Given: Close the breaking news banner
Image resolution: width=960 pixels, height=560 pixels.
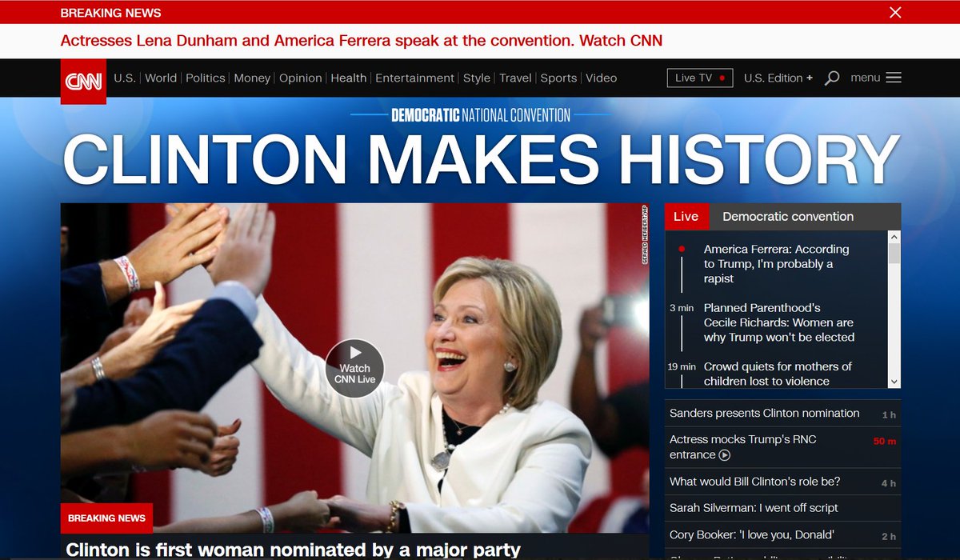Looking at the screenshot, I should click(895, 12).
